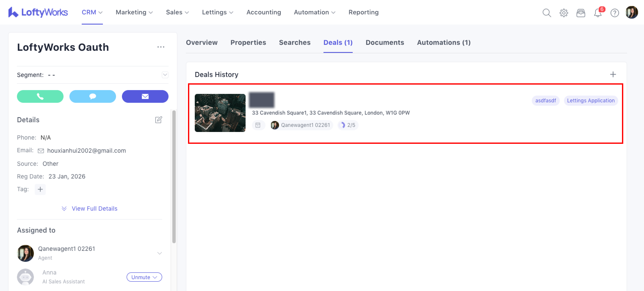Expand the Segment dropdown arrow
Image resolution: width=644 pixels, height=291 pixels.
165,75
